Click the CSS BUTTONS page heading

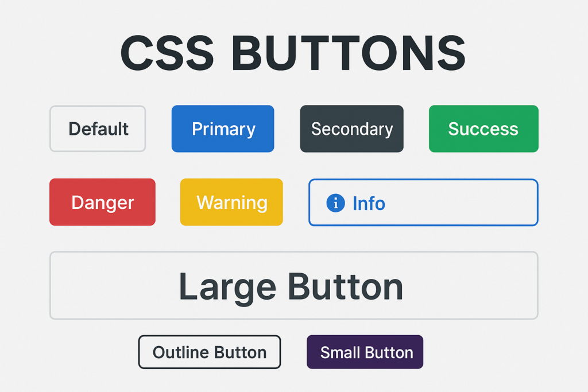click(x=293, y=53)
